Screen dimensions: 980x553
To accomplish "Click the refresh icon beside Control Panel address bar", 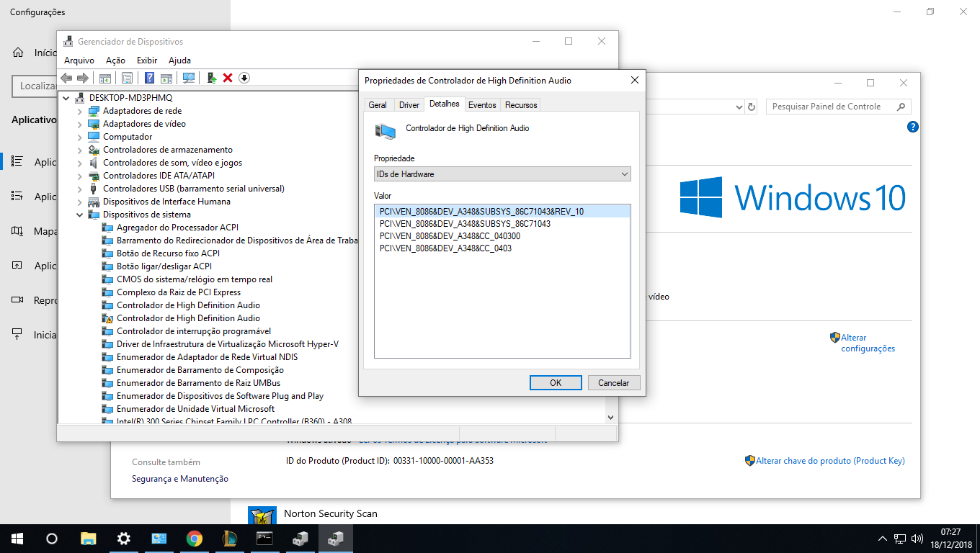I will click(x=752, y=107).
